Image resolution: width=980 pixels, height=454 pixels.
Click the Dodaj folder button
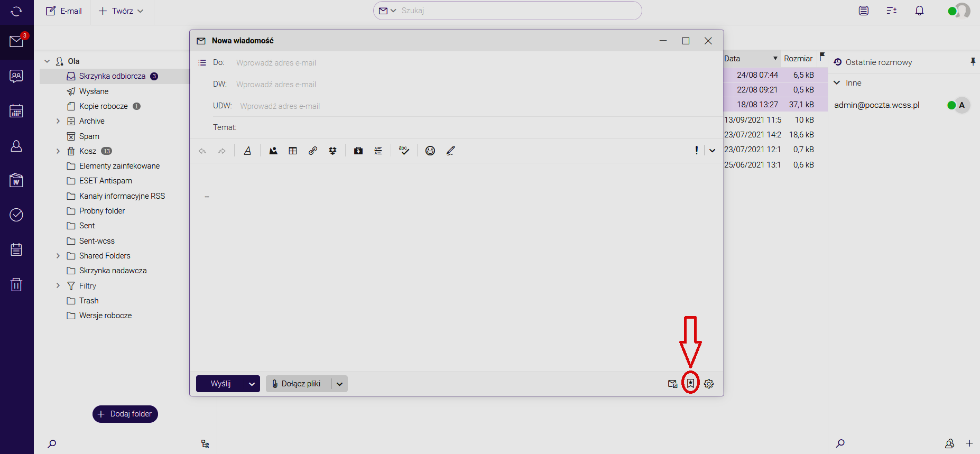[x=125, y=414]
